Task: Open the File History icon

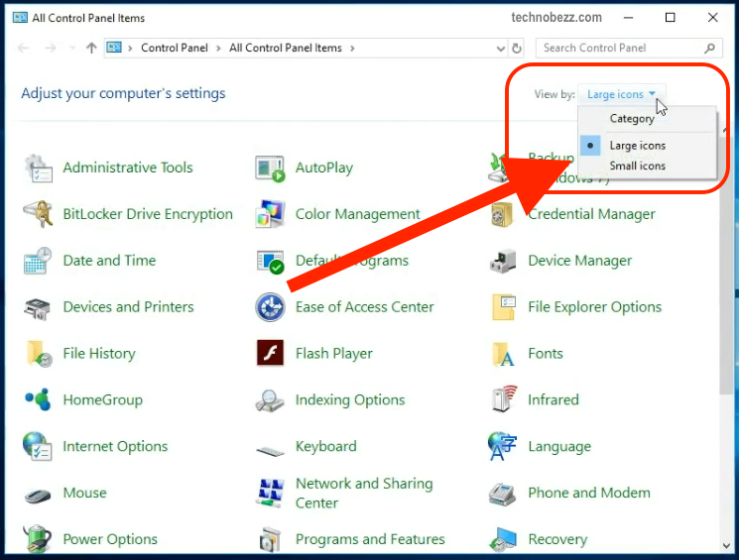Action: [39, 354]
